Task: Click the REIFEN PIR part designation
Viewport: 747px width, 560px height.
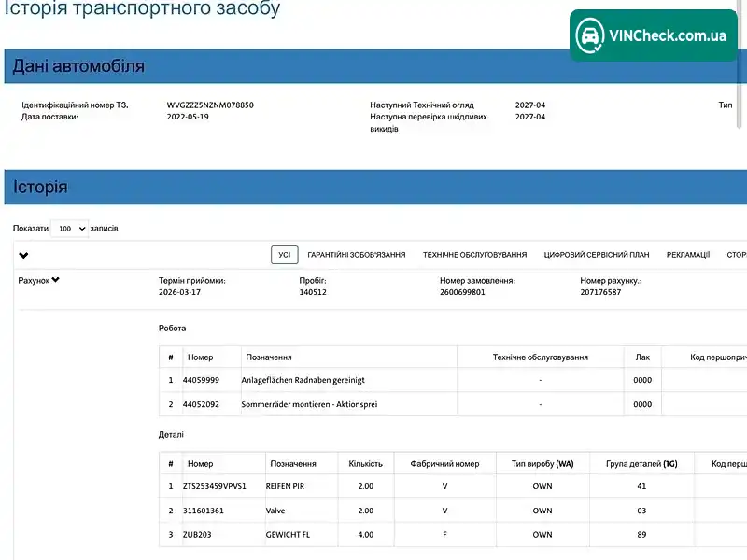Action: (x=285, y=486)
